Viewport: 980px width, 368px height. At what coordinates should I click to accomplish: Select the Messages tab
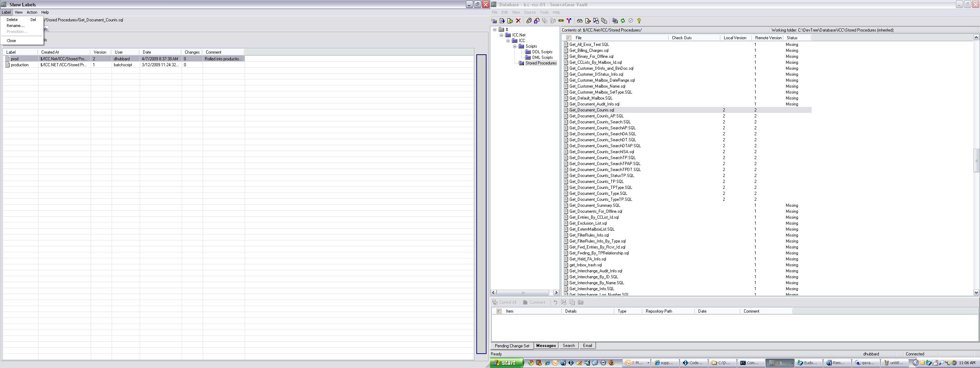click(x=546, y=346)
